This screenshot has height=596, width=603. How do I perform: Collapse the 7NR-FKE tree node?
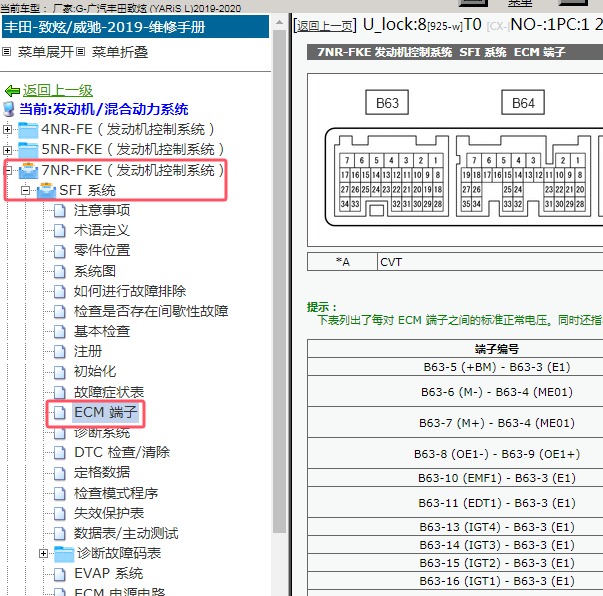(x=8, y=170)
